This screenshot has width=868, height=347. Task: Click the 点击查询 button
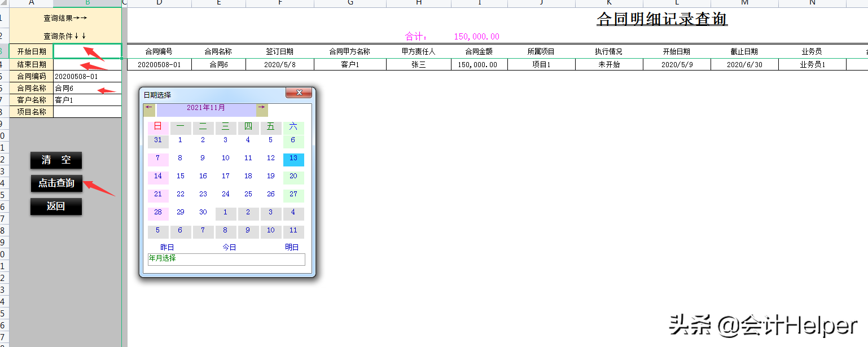coord(56,183)
